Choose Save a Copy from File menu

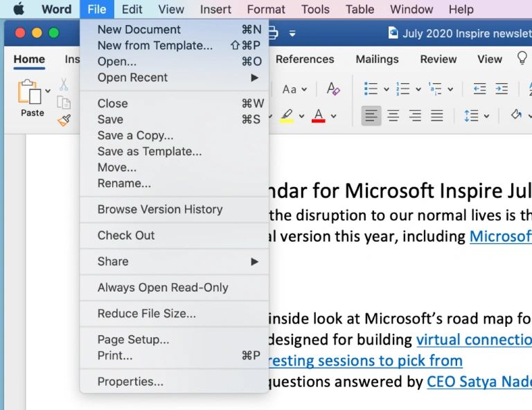point(135,136)
